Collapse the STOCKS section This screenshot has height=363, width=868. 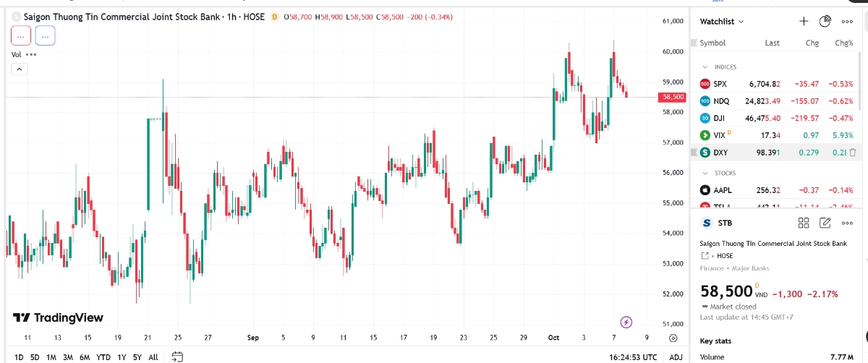point(705,174)
